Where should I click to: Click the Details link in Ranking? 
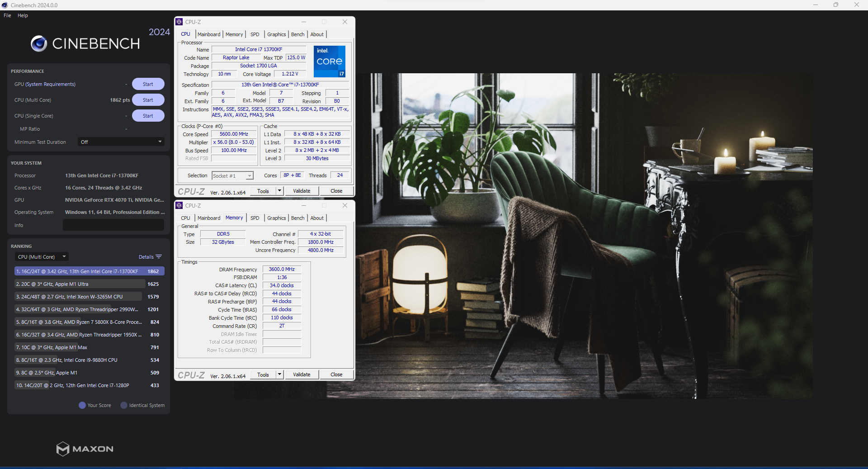click(x=146, y=257)
